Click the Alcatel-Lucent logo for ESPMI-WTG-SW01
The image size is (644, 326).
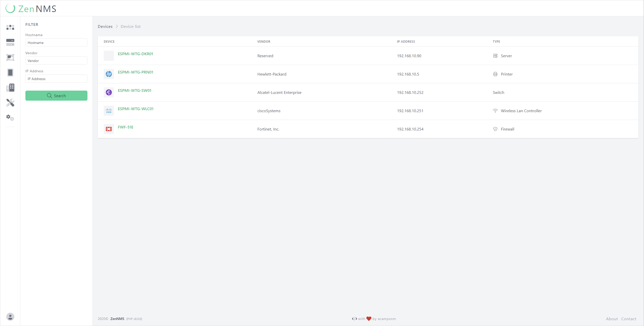109,92
